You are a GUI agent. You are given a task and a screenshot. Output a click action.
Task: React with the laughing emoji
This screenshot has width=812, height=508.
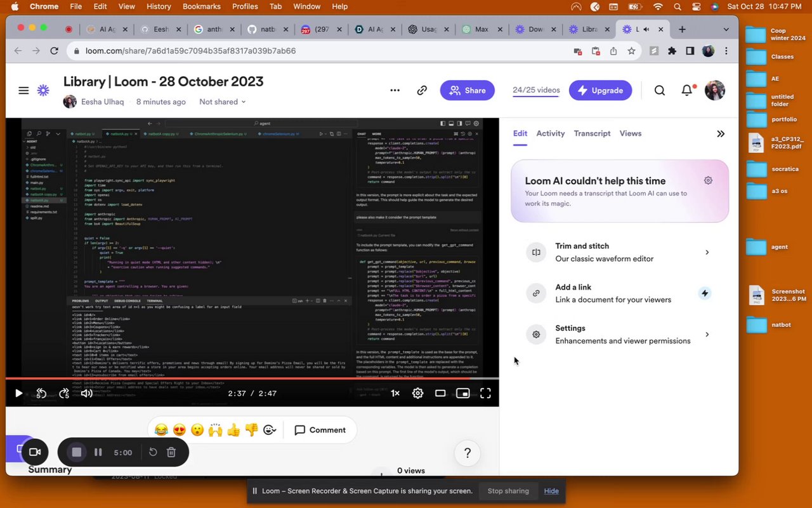click(x=161, y=430)
